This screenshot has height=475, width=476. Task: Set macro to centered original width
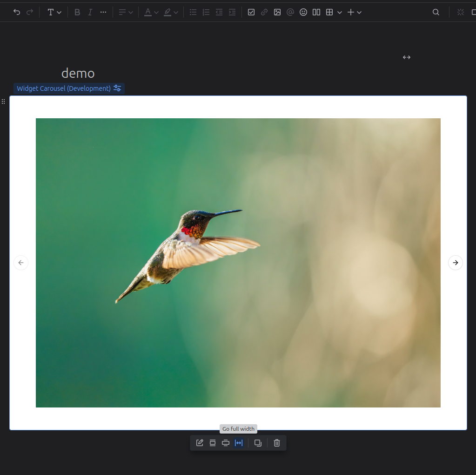tap(213, 443)
